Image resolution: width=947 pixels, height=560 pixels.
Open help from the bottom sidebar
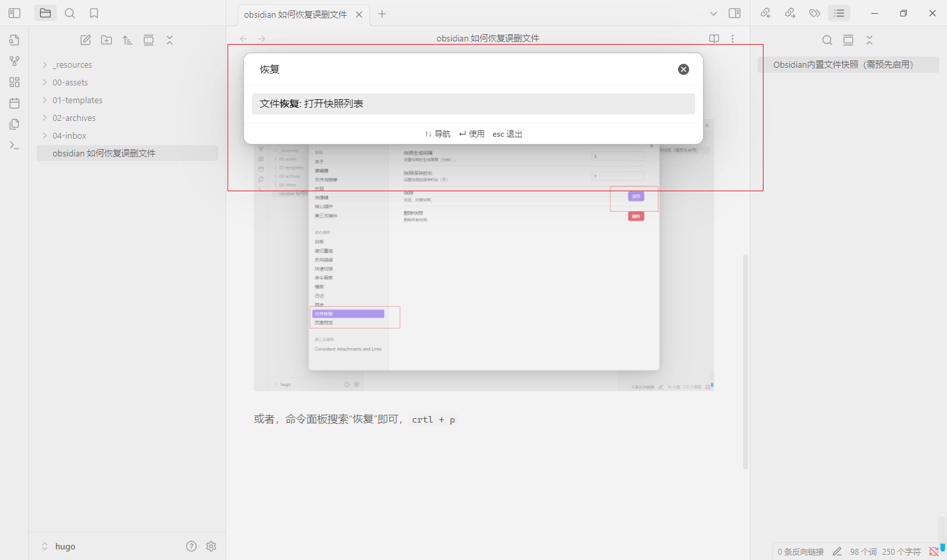click(191, 546)
